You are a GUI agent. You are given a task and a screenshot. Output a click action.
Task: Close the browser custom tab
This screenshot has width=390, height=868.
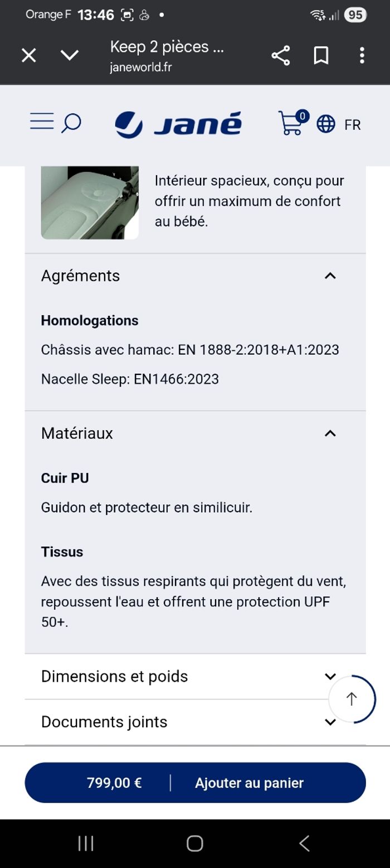click(28, 55)
